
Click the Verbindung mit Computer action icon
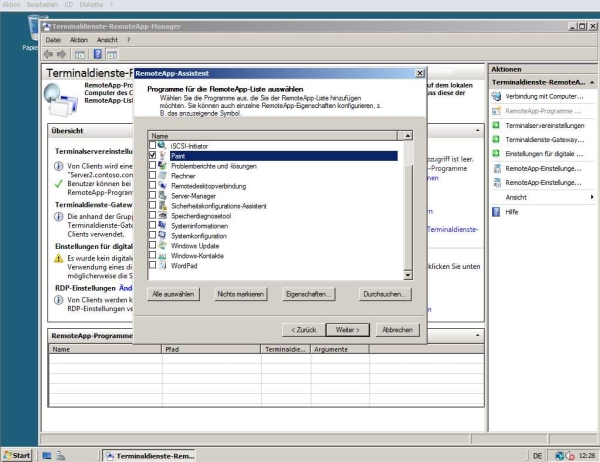point(497,95)
